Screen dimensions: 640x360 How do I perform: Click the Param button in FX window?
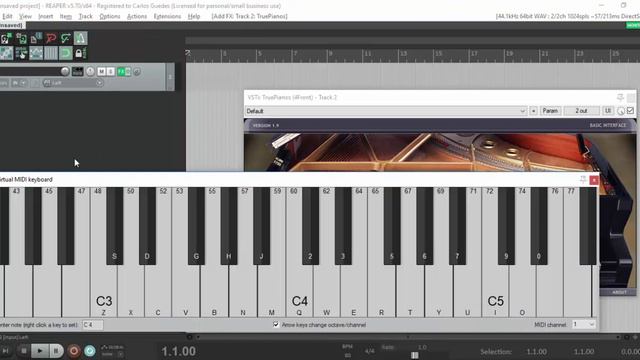click(550, 111)
